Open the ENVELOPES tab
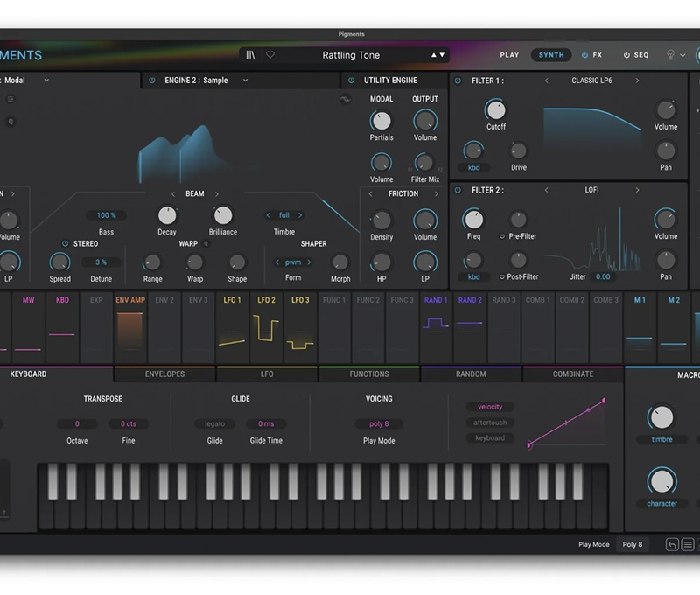700x595 pixels. tap(164, 374)
